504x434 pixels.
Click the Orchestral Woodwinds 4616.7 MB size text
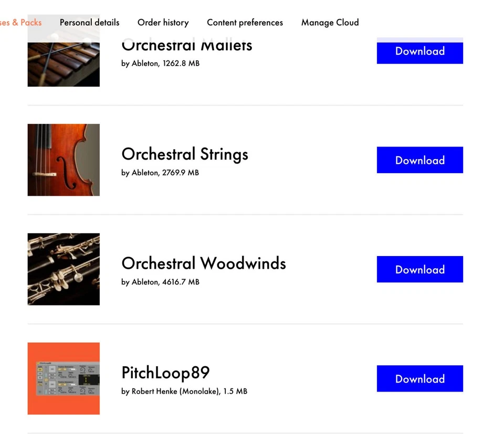(x=181, y=282)
